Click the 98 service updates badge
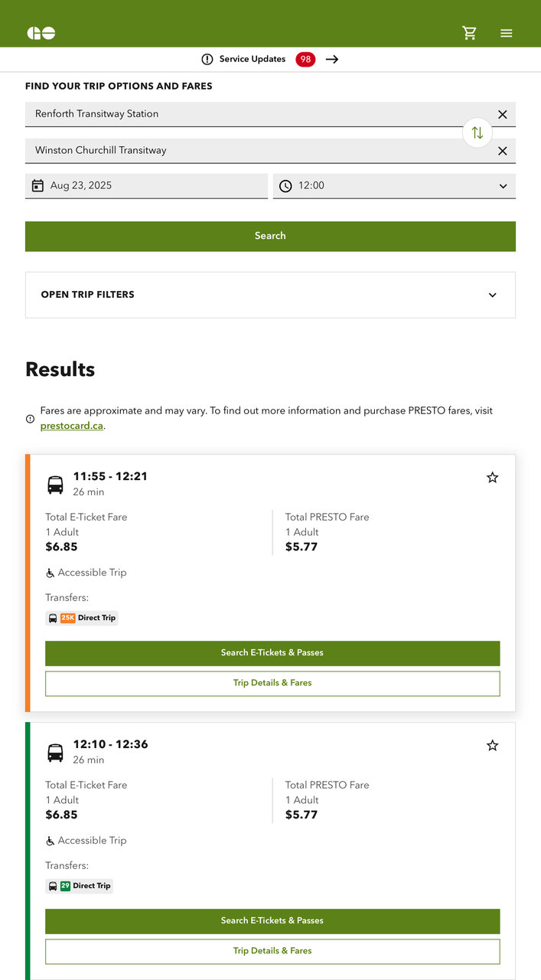Image resolution: width=541 pixels, height=980 pixels. pos(305,59)
